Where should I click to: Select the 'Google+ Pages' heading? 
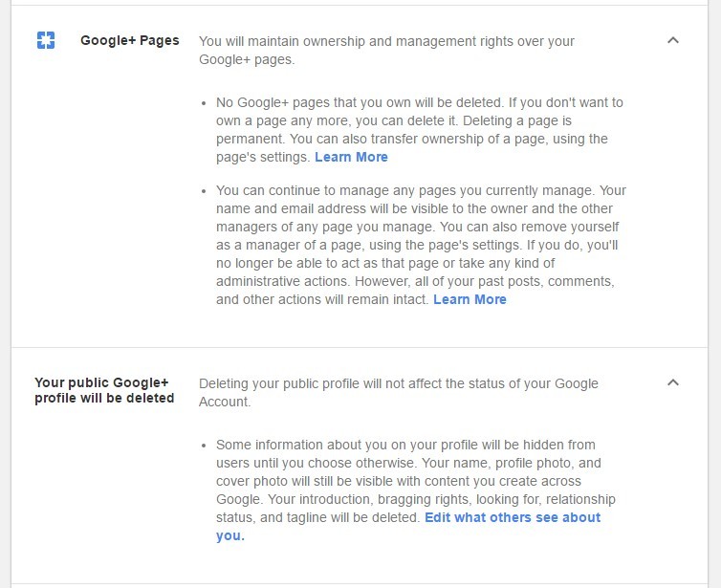[x=130, y=40]
